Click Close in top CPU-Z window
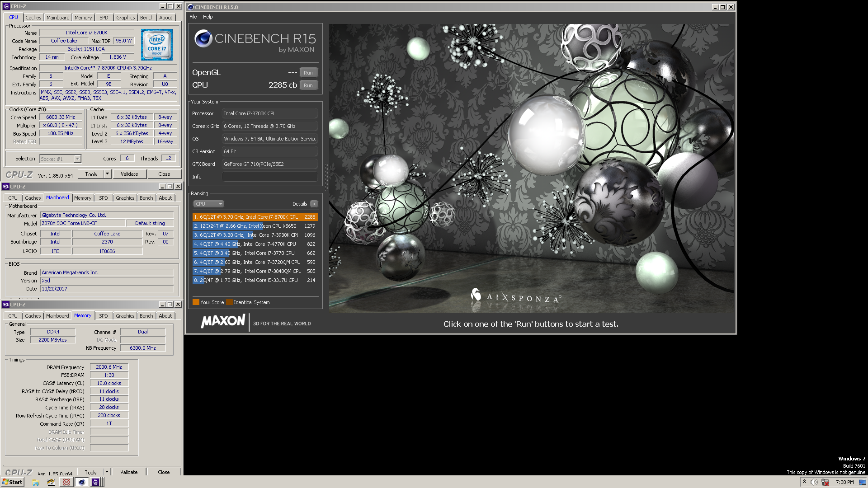The width and height of the screenshot is (868, 488). tap(164, 174)
